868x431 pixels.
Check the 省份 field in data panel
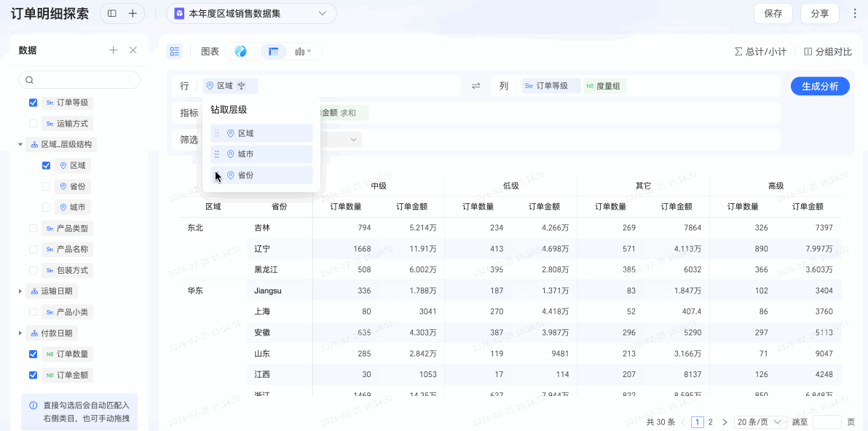[47, 186]
